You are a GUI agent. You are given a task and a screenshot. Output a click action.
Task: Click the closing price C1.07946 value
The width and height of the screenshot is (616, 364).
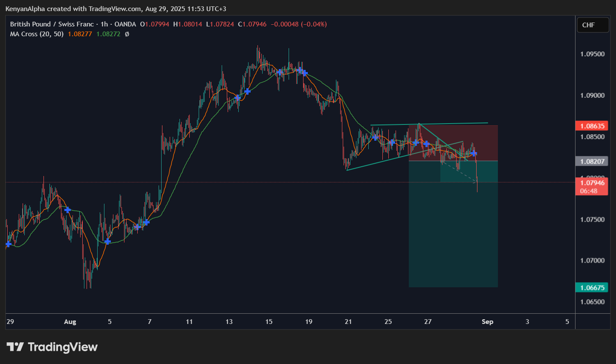[x=252, y=24]
